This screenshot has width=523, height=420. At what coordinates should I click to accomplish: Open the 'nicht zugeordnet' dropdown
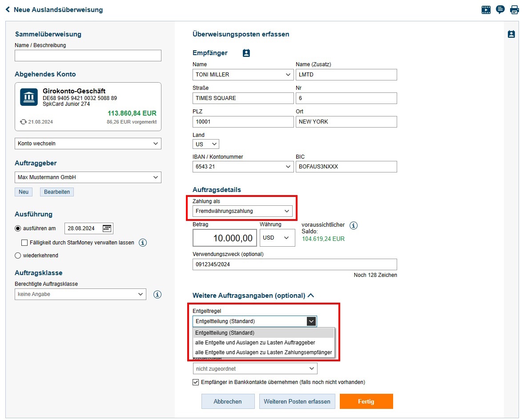[255, 369]
